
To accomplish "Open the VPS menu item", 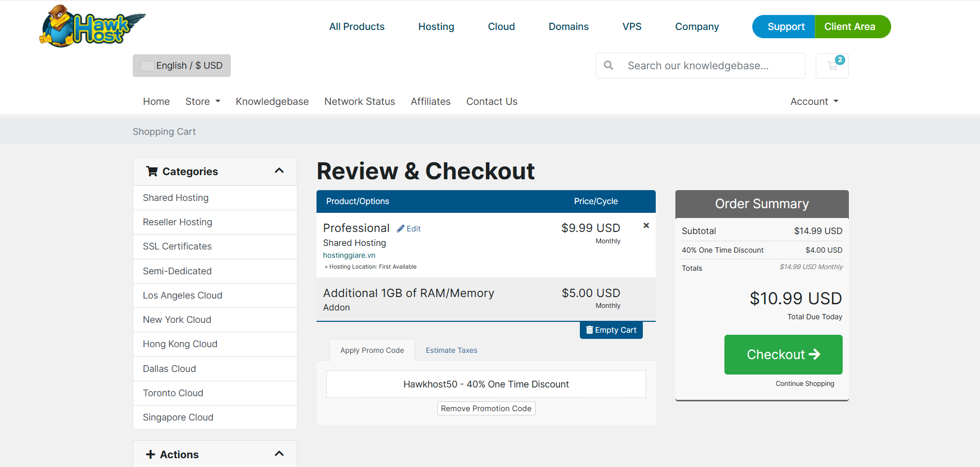I will 631,27.
